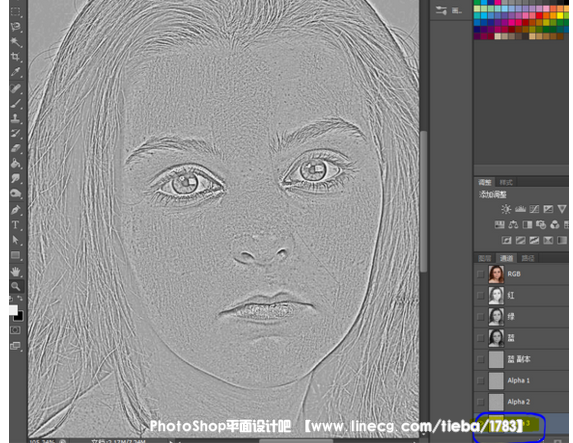Screen dimensions: 573x443
Task: Reset to default black and white colors
Action: (11, 299)
